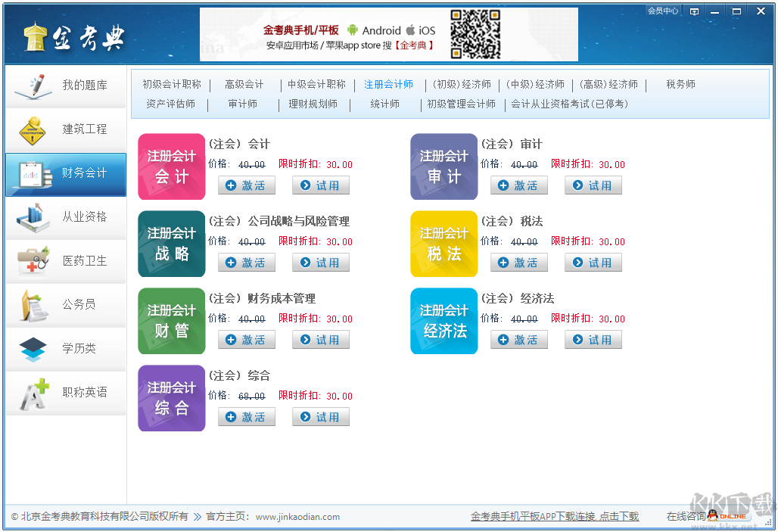The width and height of the screenshot is (778, 532).
Task: Open the 学历类 category
Action: tap(65, 349)
